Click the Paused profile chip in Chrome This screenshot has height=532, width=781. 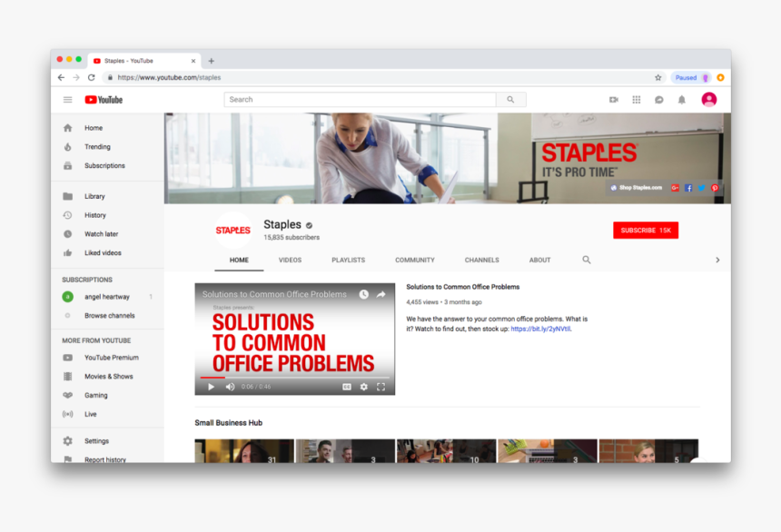point(691,77)
